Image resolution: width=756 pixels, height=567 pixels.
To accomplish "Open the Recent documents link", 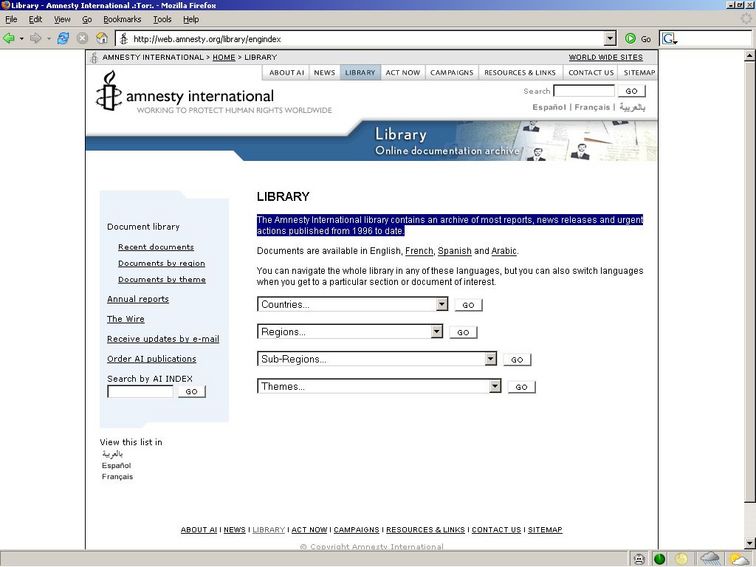I will 156,247.
